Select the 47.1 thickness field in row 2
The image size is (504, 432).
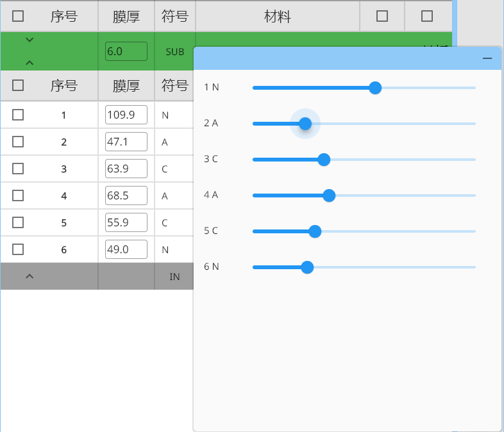[126, 142]
